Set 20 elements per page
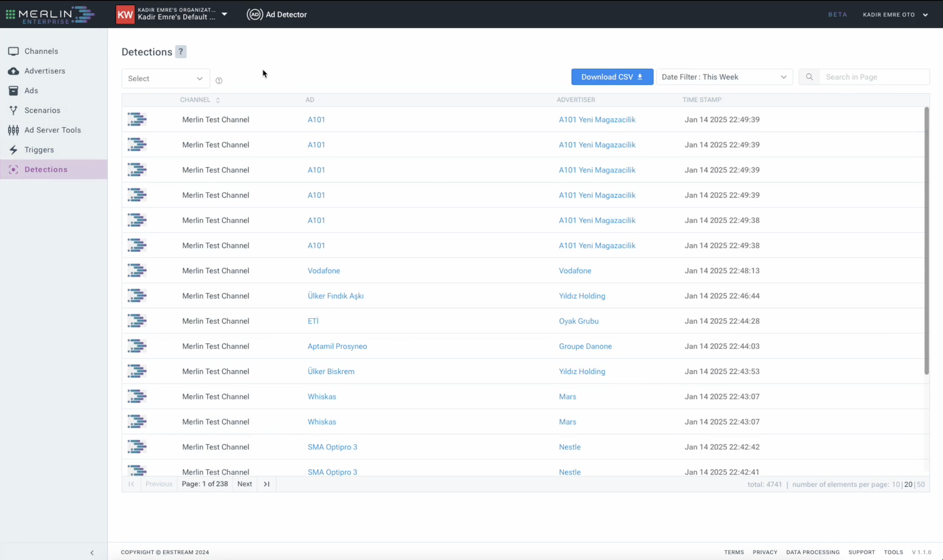 [908, 485]
